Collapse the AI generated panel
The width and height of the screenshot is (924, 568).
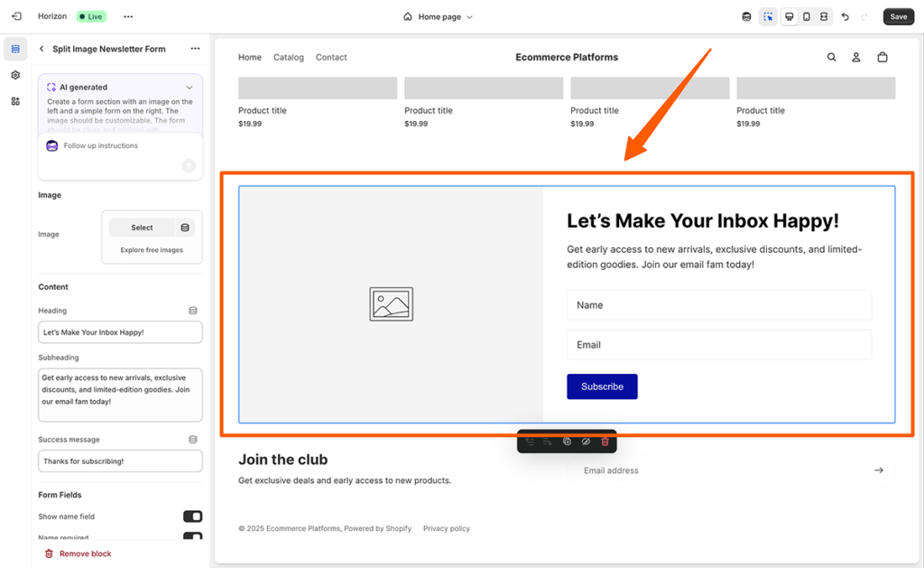click(189, 88)
